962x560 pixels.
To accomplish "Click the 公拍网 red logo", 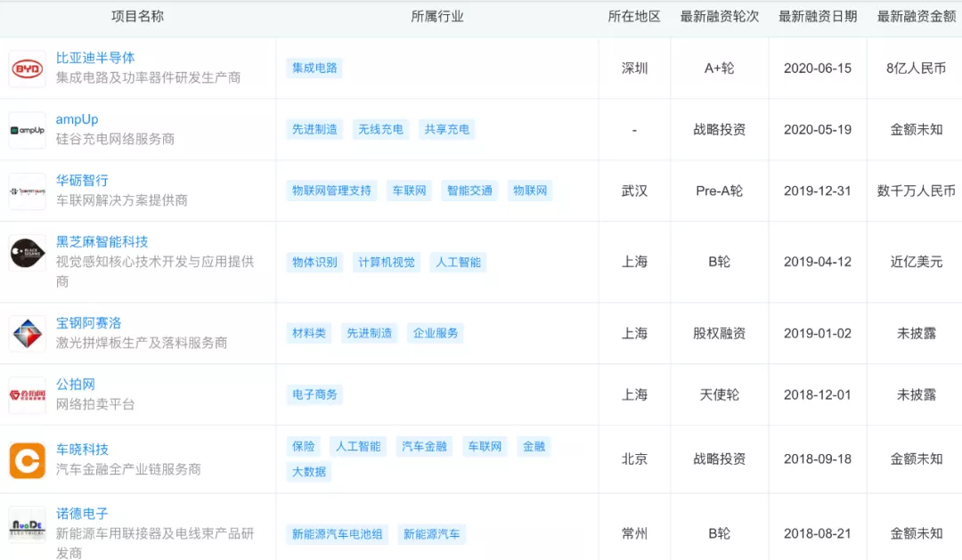I will point(27,395).
